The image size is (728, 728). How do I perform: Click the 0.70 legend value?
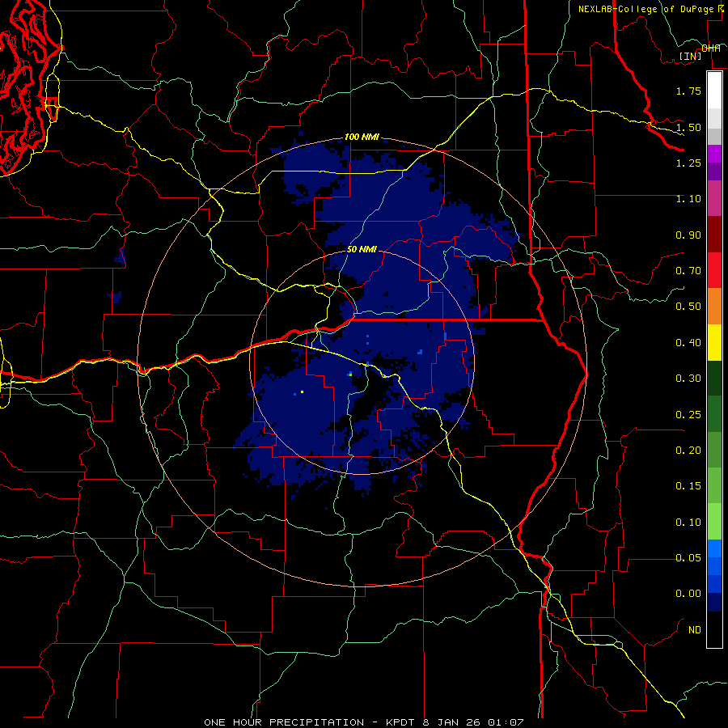pyautogui.click(x=688, y=271)
